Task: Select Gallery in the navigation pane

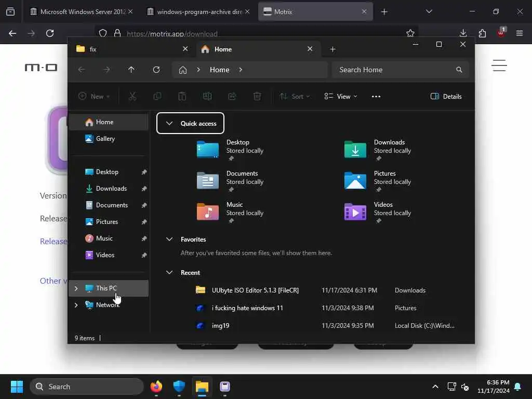Action: 109,139
